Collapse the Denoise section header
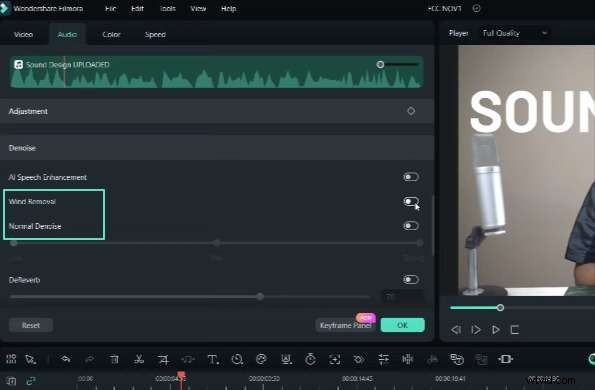Screen dimensions: 595x390 coord(217,148)
